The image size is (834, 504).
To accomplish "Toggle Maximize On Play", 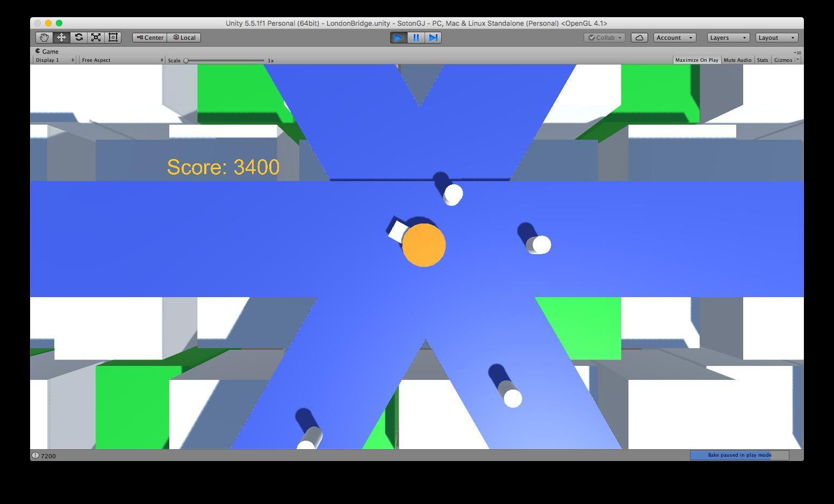I will 696,60.
